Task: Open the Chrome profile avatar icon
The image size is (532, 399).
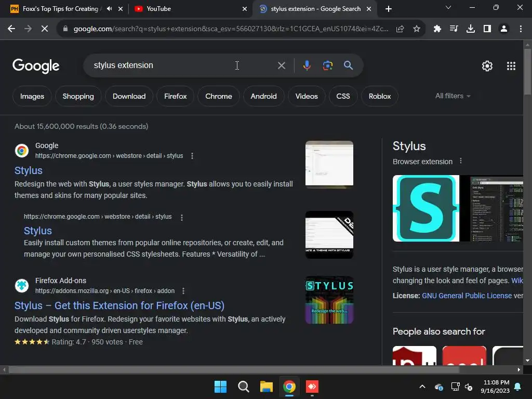Action: [504, 29]
